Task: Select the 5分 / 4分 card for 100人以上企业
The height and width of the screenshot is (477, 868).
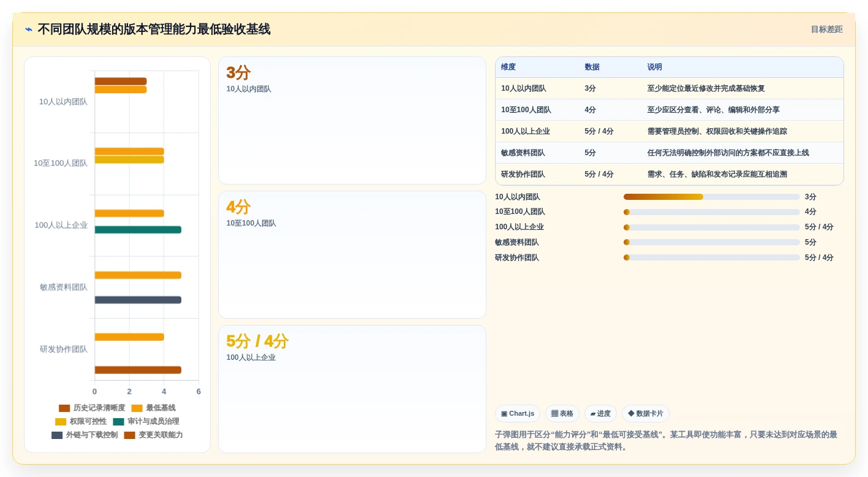Action: click(352, 389)
